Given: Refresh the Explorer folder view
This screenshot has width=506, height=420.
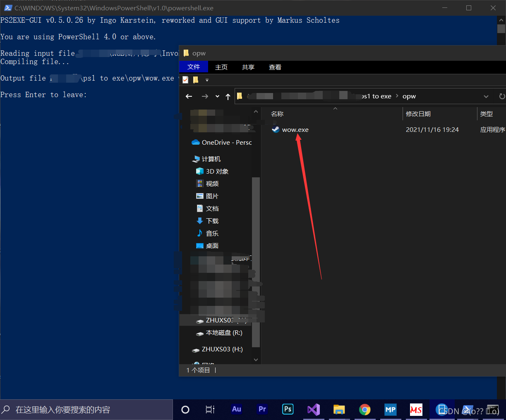Looking at the screenshot, I should (502, 96).
